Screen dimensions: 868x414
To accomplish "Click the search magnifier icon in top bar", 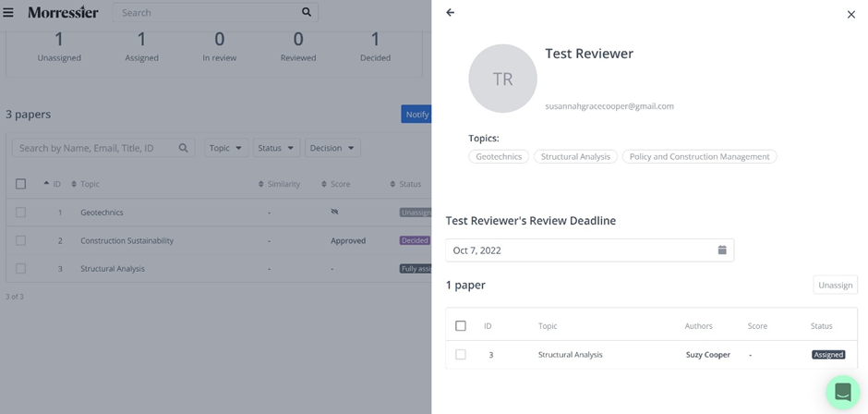I will point(307,13).
